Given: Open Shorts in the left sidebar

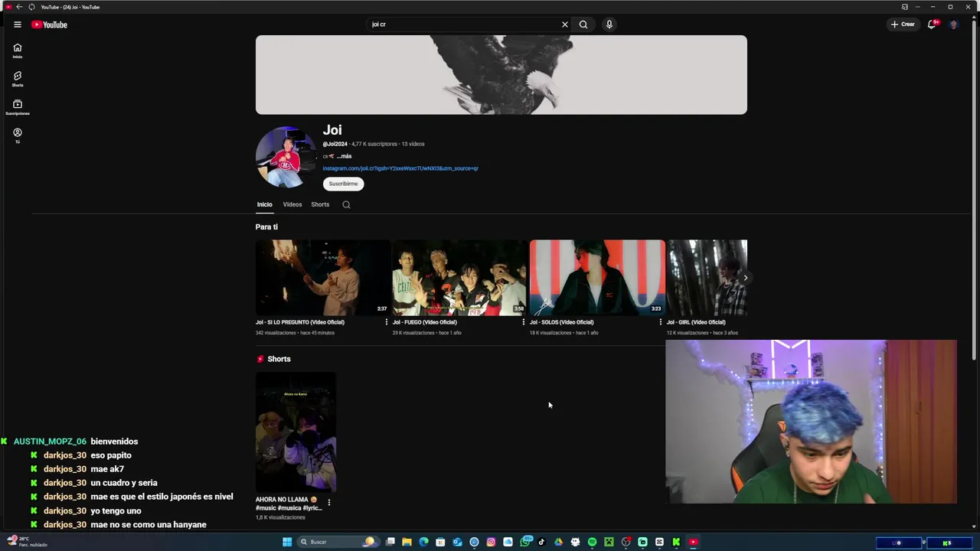Looking at the screenshot, I should pos(17,79).
